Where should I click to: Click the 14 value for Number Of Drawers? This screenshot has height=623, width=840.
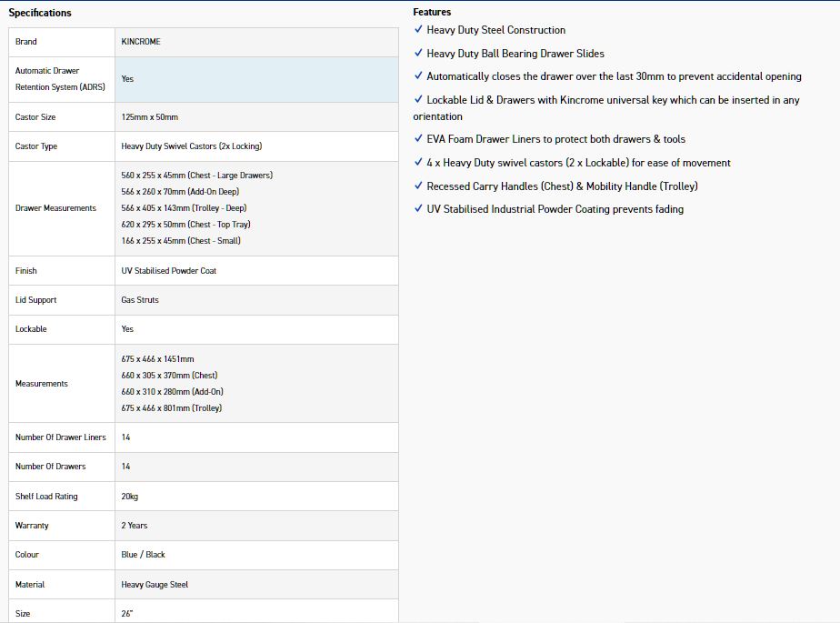(125, 467)
